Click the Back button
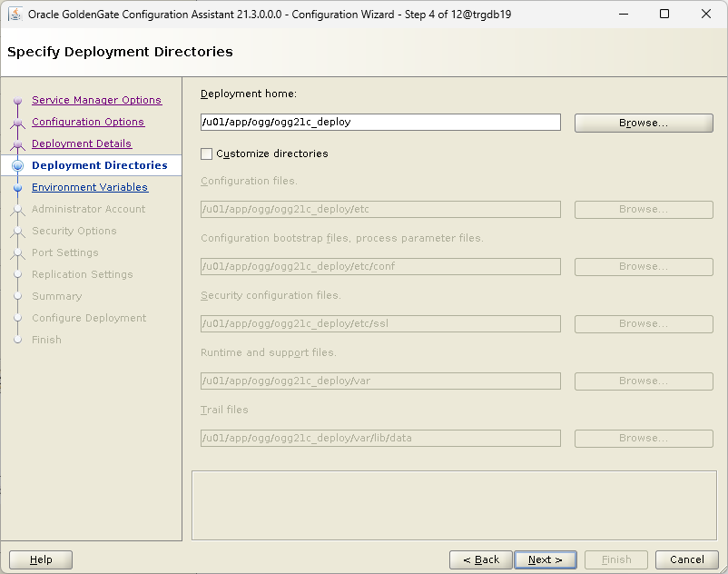The image size is (728, 574). (x=481, y=559)
